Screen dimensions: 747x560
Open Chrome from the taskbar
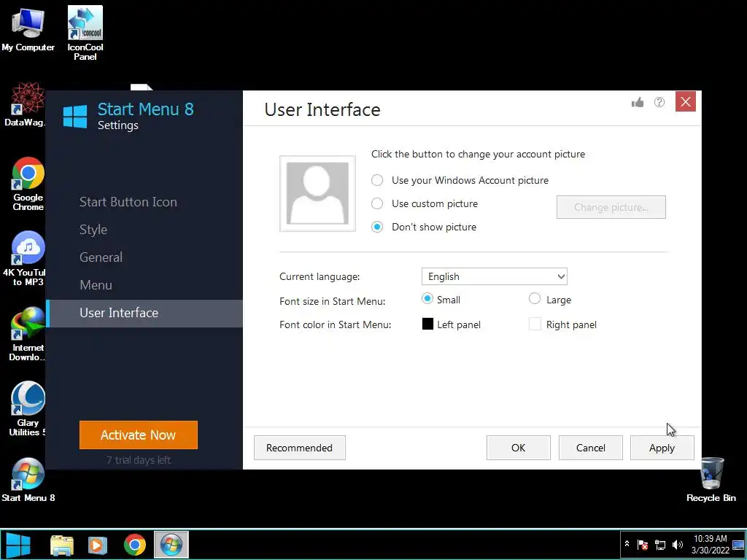click(x=135, y=545)
